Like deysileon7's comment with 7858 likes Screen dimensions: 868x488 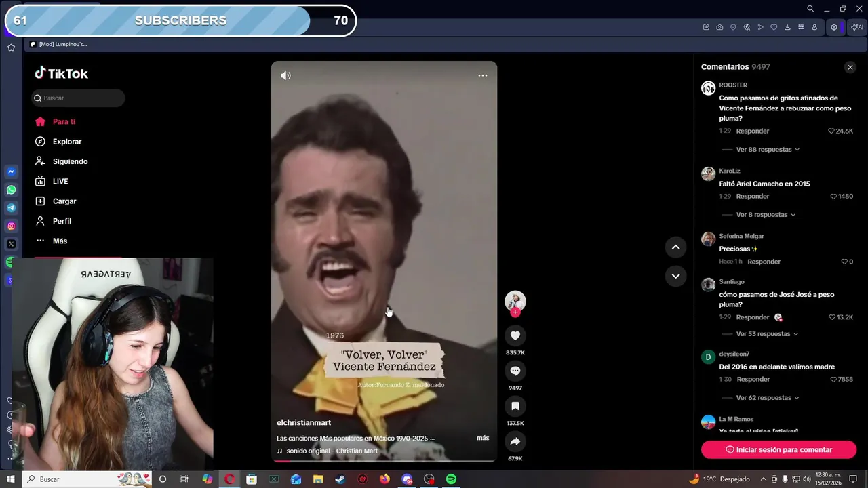pos(833,379)
